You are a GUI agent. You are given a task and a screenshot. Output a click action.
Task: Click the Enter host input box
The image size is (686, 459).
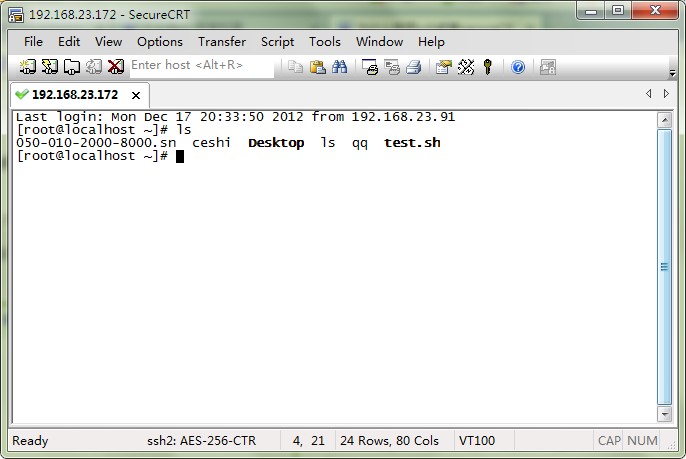click(x=202, y=66)
